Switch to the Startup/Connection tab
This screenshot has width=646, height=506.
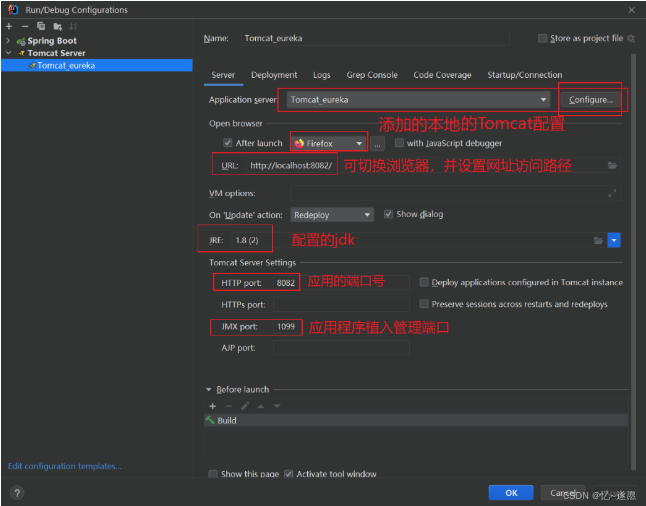click(524, 75)
